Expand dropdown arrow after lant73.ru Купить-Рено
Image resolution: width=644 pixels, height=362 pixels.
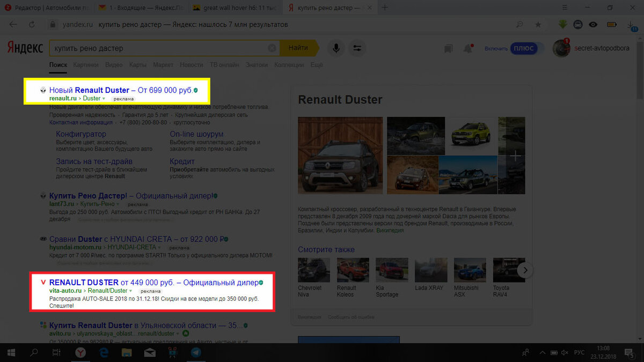tap(119, 204)
